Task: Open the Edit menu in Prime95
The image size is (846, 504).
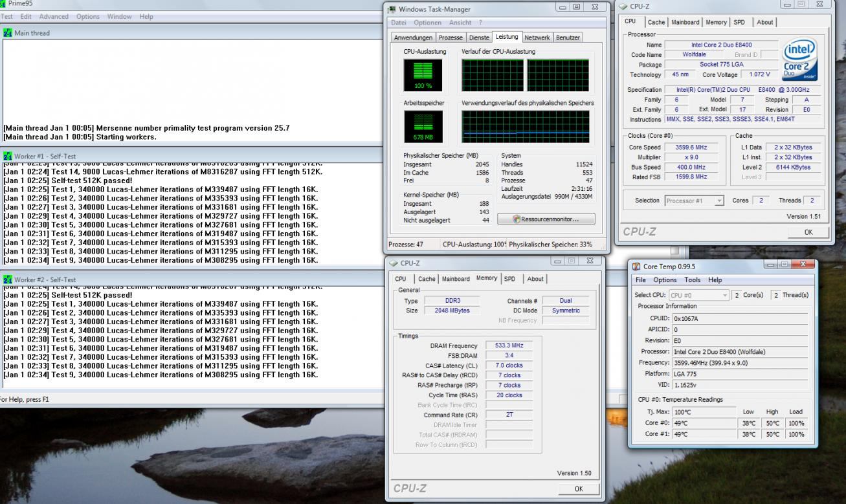Action: tap(26, 16)
